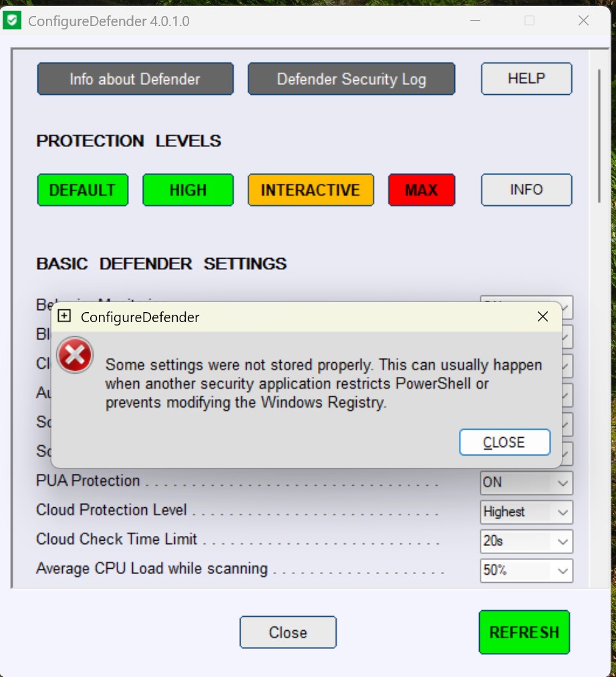This screenshot has height=677, width=616.
Task: Click the ConfigureDefender green shield title icon
Action: (x=11, y=20)
